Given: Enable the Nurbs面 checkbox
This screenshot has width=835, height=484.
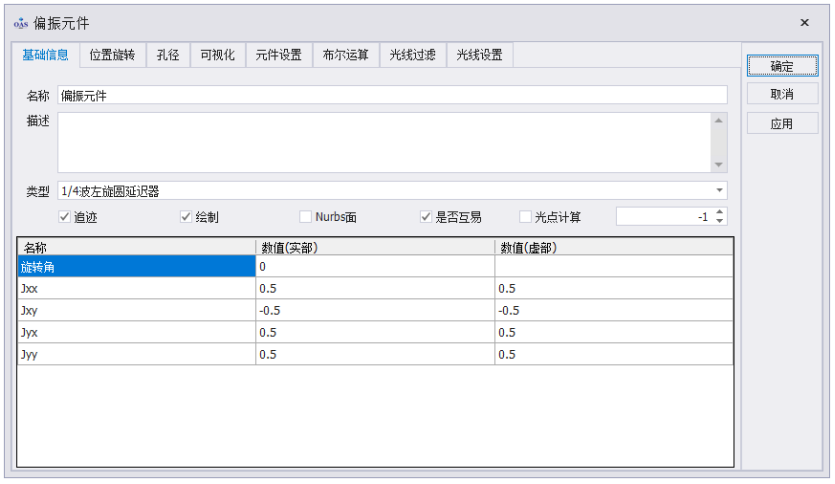Looking at the screenshot, I should coord(305,217).
